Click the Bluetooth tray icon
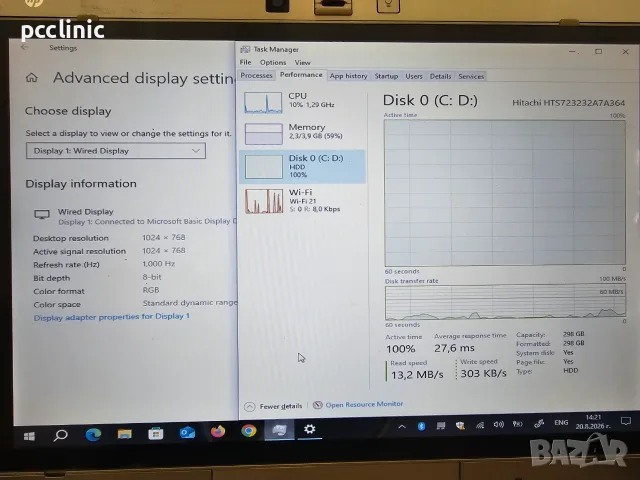 [x=422, y=426]
